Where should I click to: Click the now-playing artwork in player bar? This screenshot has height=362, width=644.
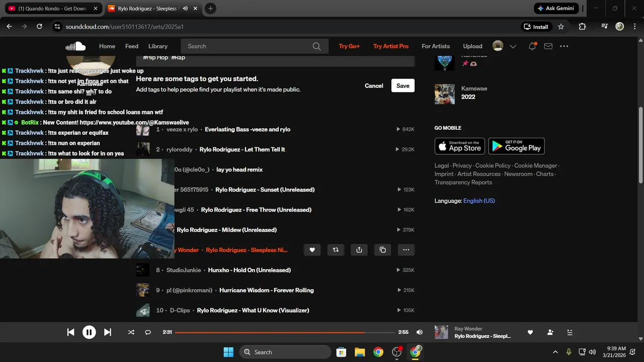coord(441,332)
